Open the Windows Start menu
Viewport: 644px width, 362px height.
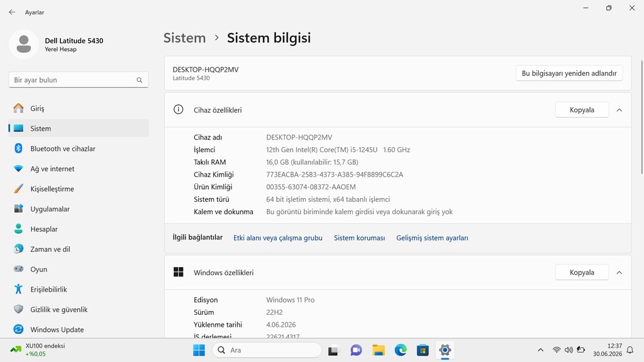coord(199,350)
